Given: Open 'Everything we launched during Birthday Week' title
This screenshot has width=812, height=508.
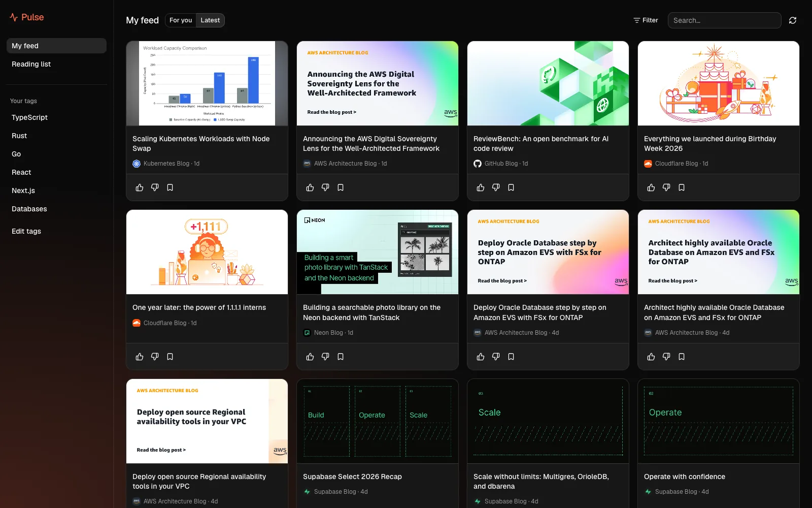Looking at the screenshot, I should tap(710, 144).
